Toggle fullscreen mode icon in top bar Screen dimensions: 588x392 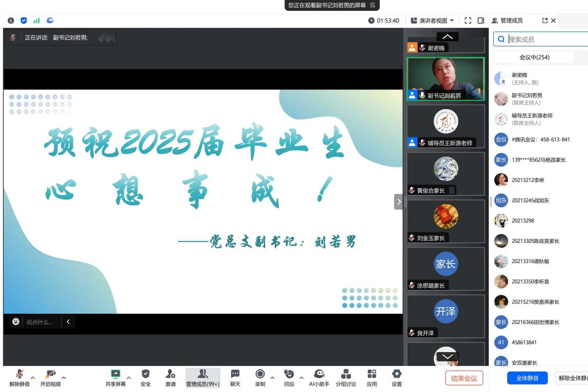click(x=468, y=20)
